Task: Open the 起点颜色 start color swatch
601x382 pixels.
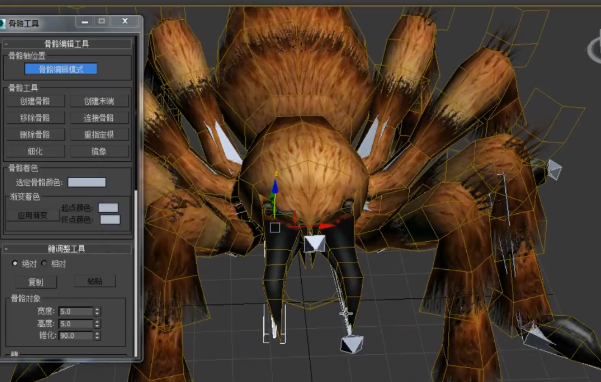Action: pyautogui.click(x=108, y=208)
